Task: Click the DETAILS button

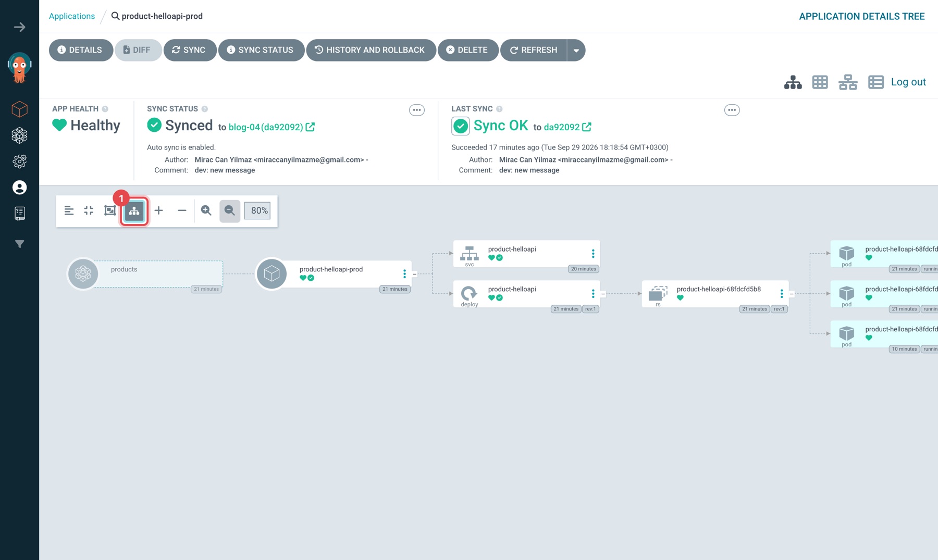Action: (81, 51)
